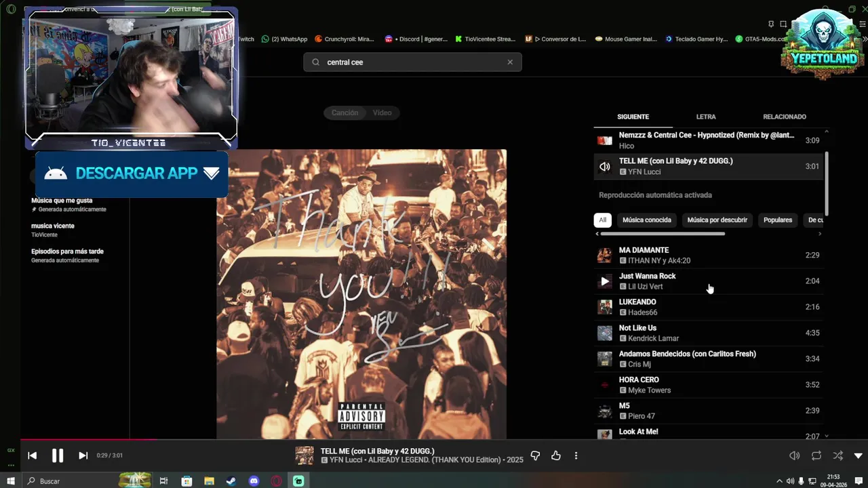
Task: Click the LUKEANDO song thumbnail
Action: (x=604, y=307)
